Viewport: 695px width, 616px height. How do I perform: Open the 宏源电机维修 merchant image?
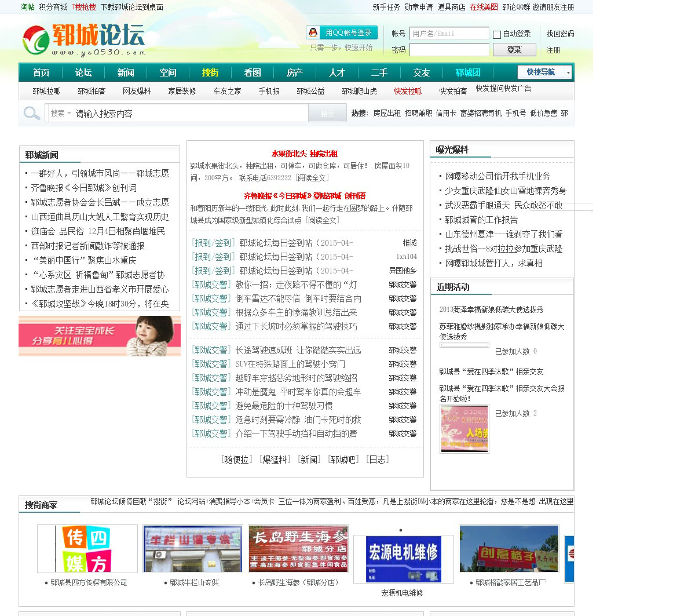[x=404, y=559]
